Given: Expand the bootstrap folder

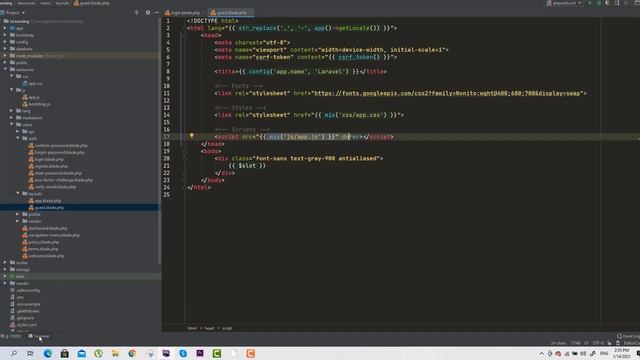Looking at the screenshot, I should (5, 35).
